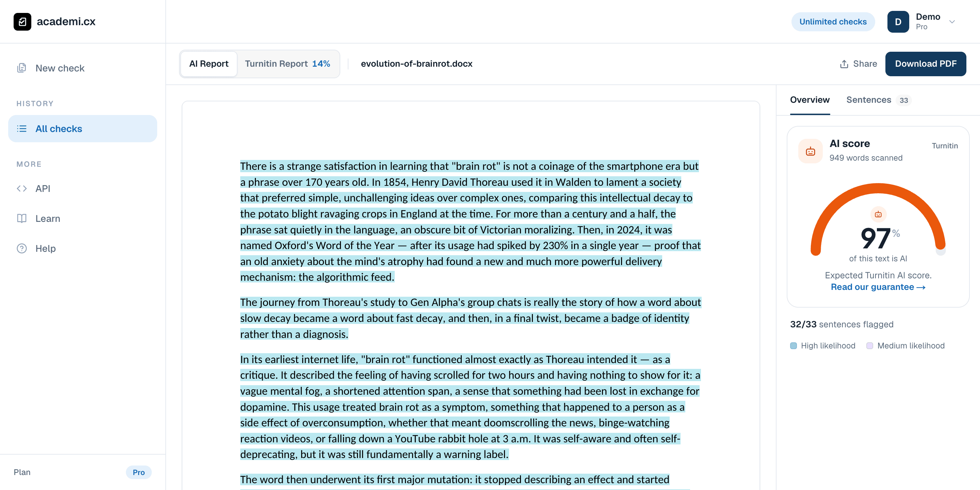Click the 'Expected Turnitin AI score.' text

point(878,275)
